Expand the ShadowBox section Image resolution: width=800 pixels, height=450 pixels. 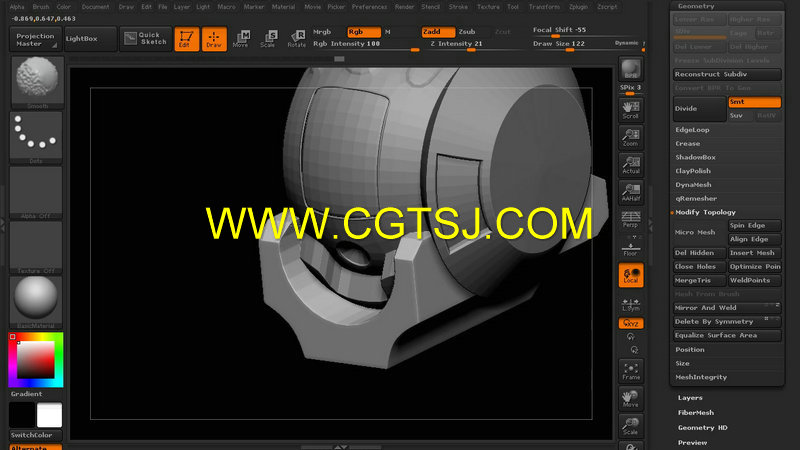pyautogui.click(x=695, y=158)
